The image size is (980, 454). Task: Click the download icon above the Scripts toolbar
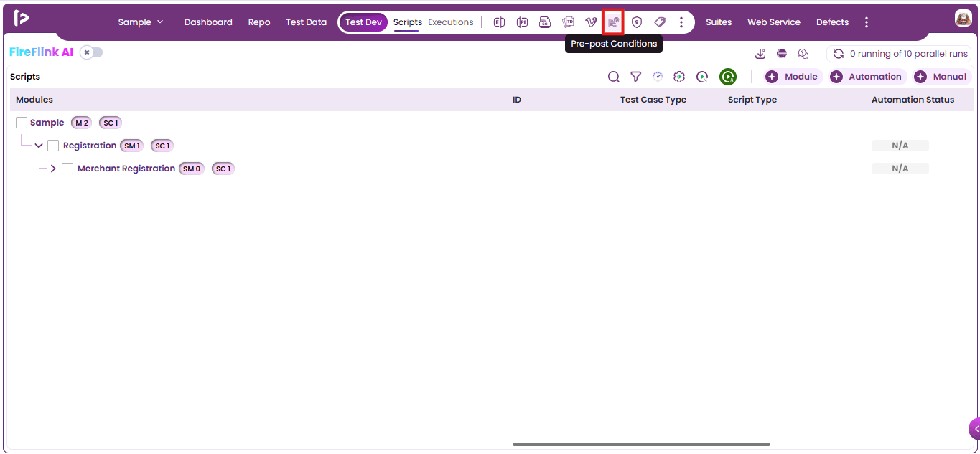click(760, 54)
